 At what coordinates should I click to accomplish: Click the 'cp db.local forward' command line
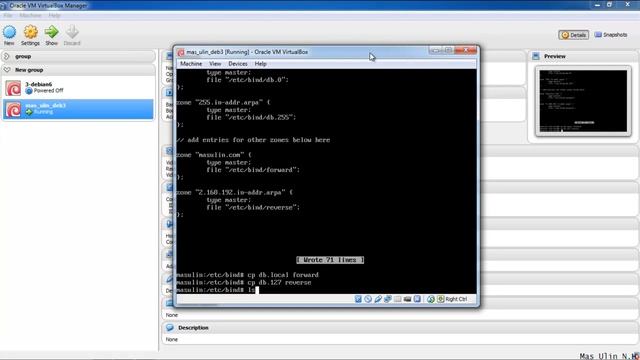[247, 275]
